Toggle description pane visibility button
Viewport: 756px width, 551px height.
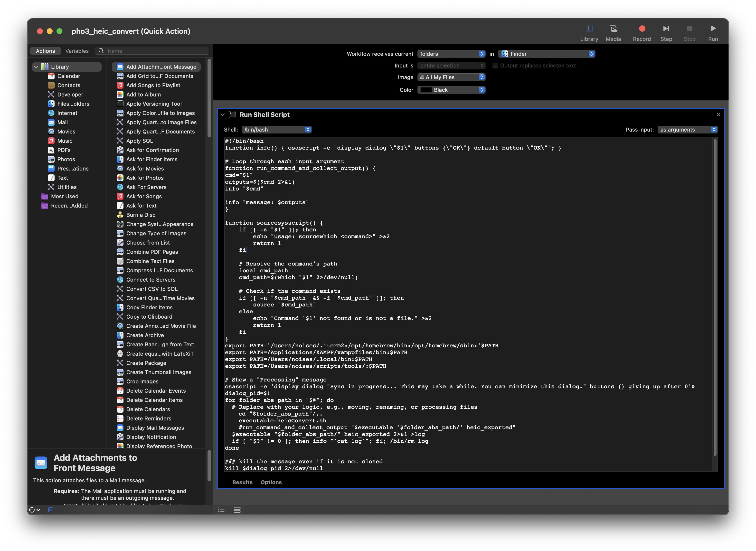coord(51,510)
